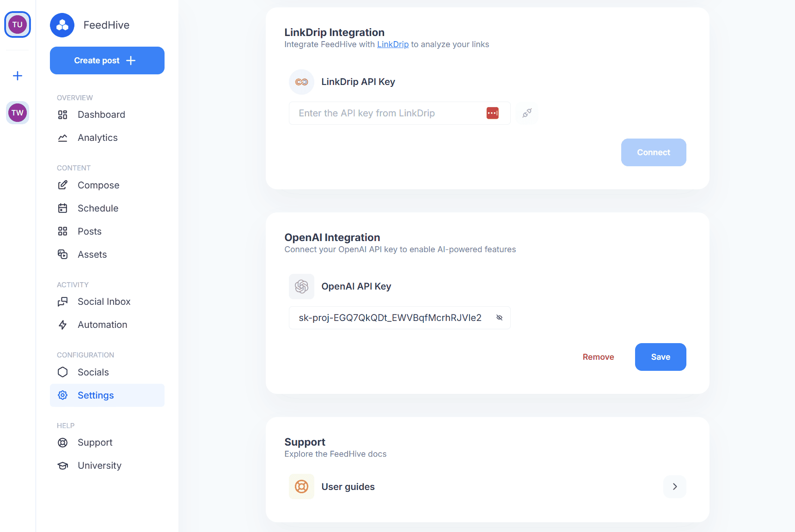The width and height of the screenshot is (795, 532).
Task: Click the FeedHive logo icon
Action: coord(62,25)
